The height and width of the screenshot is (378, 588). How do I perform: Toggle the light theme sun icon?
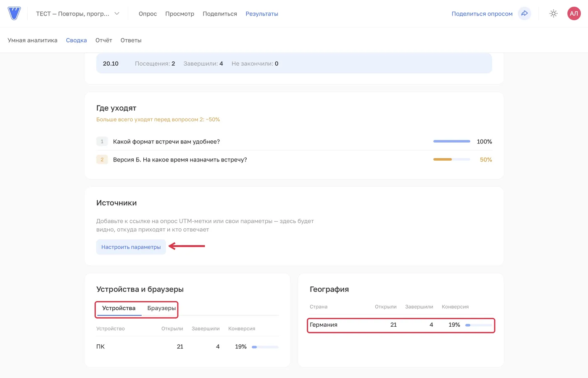[x=554, y=13]
